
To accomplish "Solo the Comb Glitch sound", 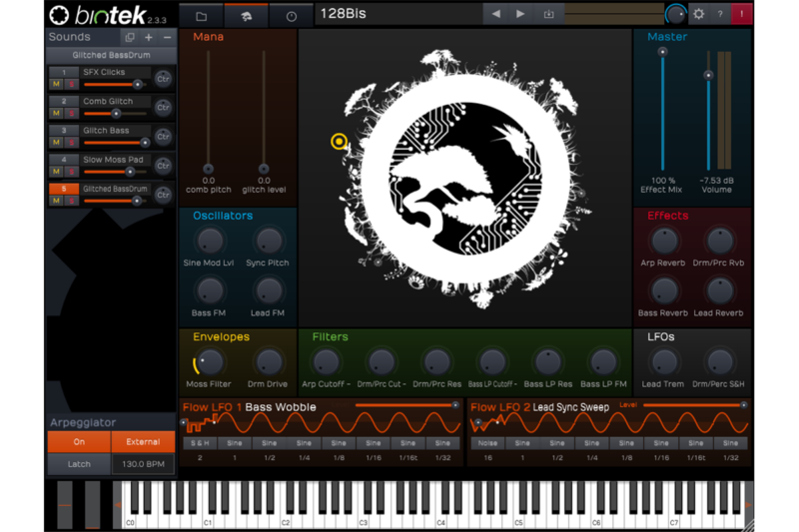I will 70,114.
